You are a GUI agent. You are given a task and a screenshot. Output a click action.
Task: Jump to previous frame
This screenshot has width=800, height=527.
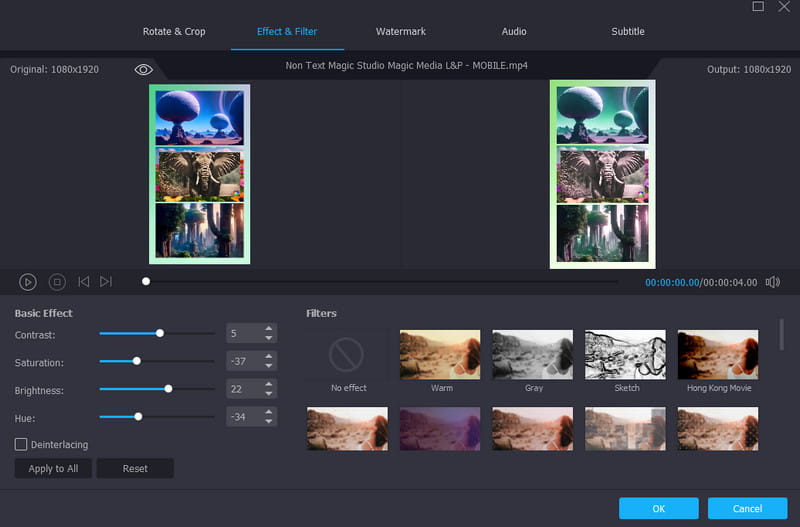84,282
